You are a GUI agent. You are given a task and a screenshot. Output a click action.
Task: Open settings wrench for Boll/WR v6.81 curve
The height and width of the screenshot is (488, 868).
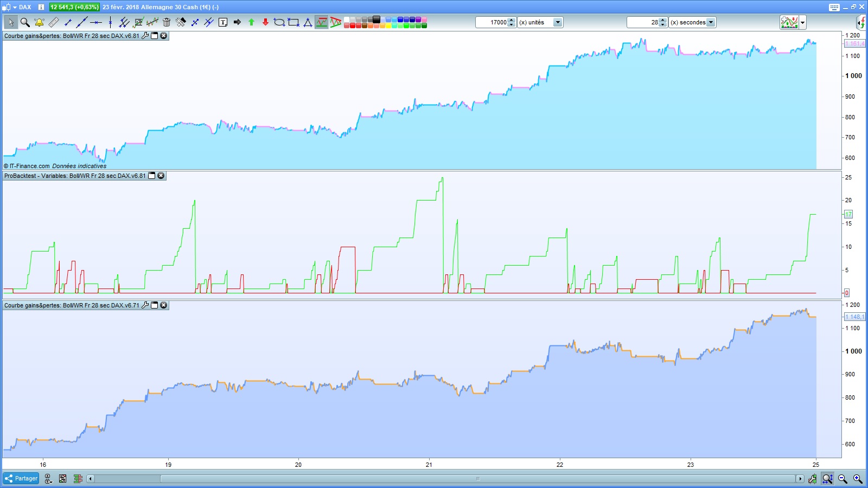click(145, 36)
